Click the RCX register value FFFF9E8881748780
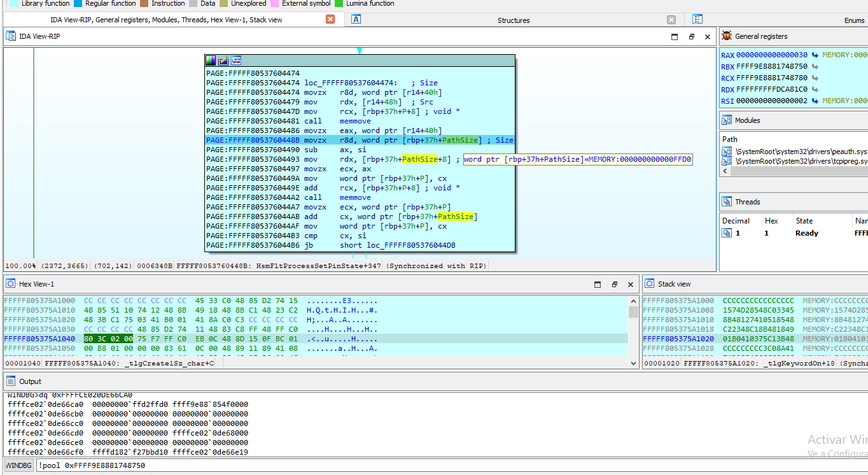868x475 pixels. [x=772, y=78]
